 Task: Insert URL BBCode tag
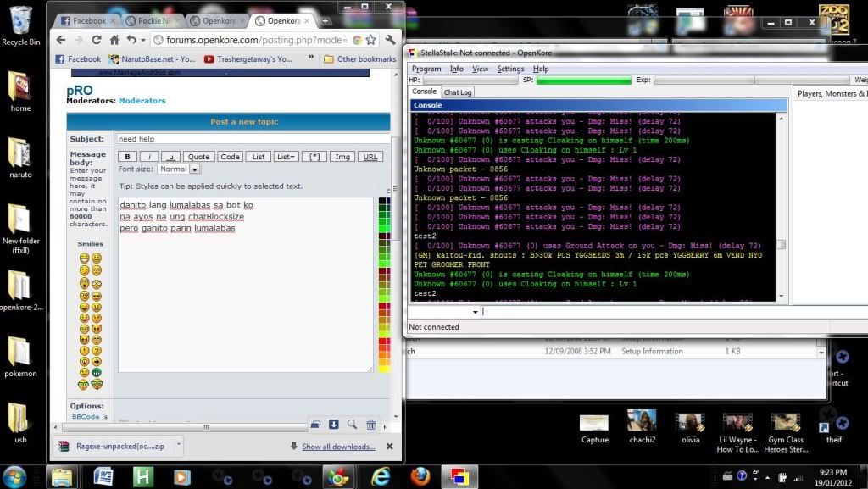(x=370, y=157)
